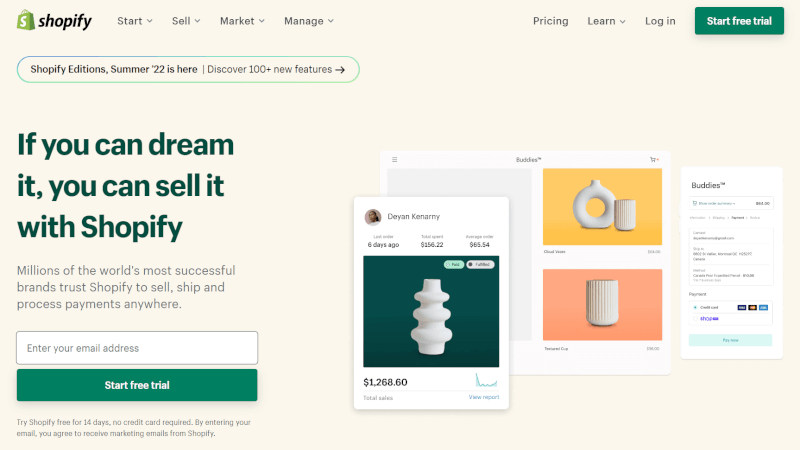Click the Fulfilled status badge
Viewport: 800px width, 450px height.
click(480, 264)
